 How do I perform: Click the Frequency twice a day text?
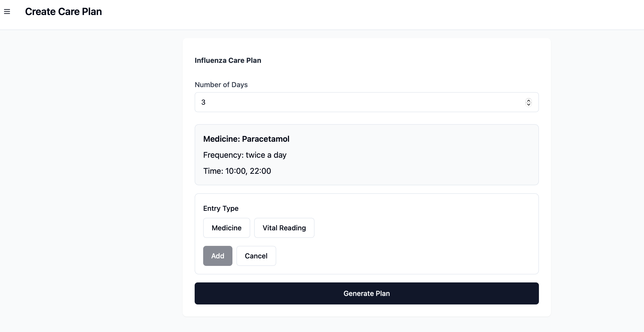coord(245,155)
